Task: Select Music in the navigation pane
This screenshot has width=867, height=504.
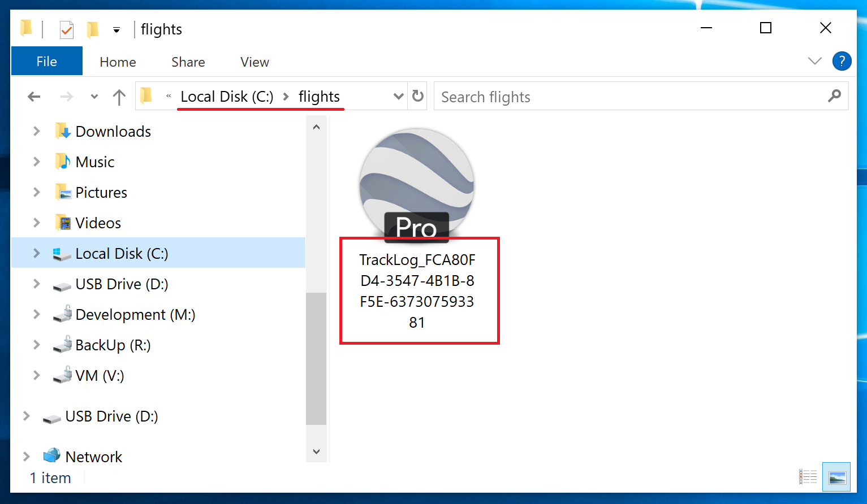Action: pyautogui.click(x=95, y=162)
